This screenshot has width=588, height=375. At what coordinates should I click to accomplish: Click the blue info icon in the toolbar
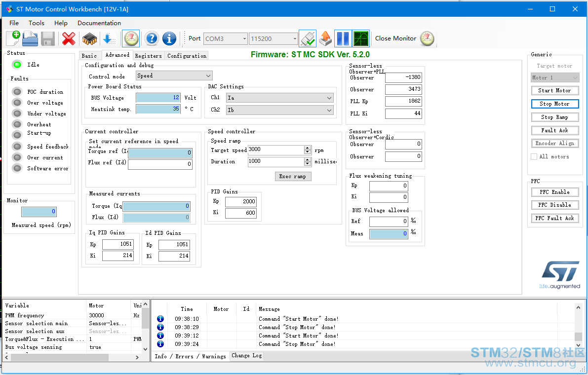[x=169, y=38]
